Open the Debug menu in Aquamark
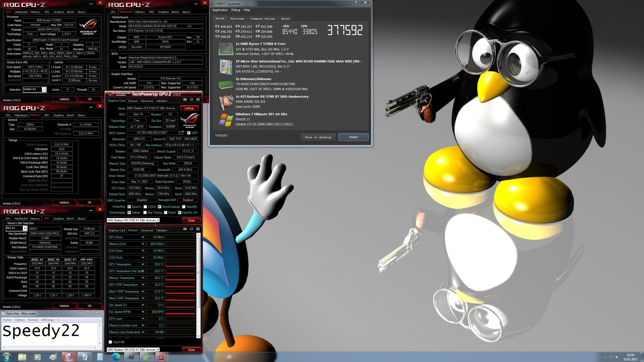 click(x=235, y=10)
